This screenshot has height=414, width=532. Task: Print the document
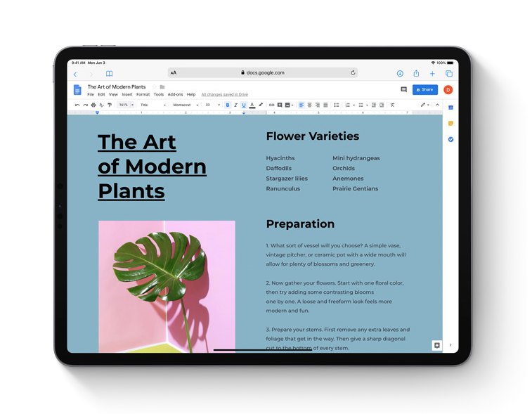(x=93, y=105)
